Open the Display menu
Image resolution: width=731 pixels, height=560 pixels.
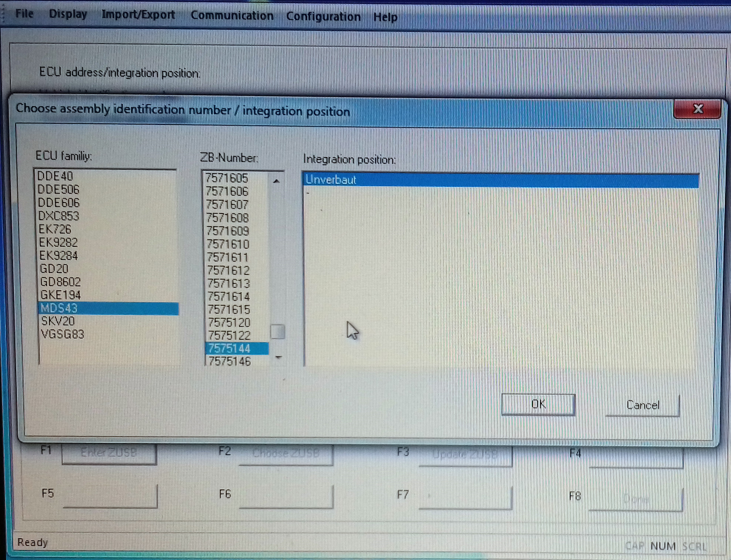[68, 14]
